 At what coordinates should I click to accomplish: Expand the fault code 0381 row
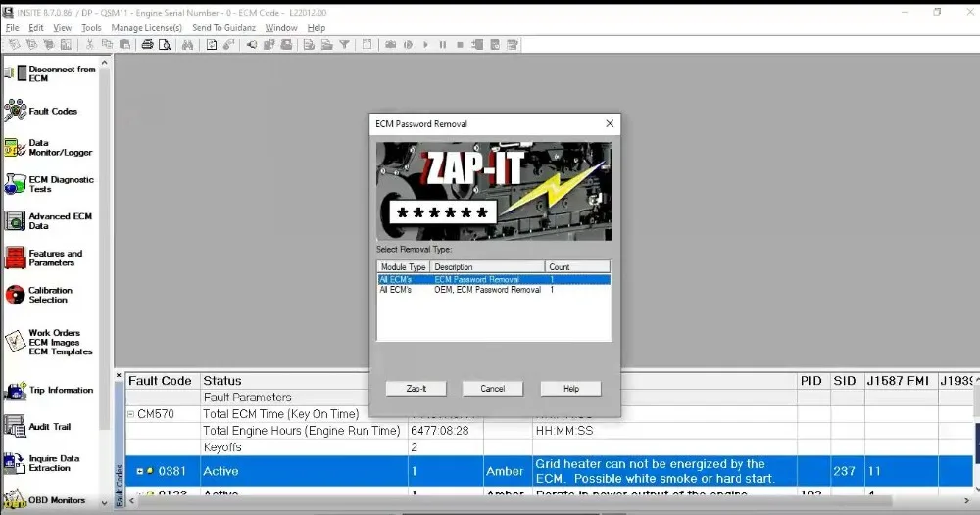[140, 471]
